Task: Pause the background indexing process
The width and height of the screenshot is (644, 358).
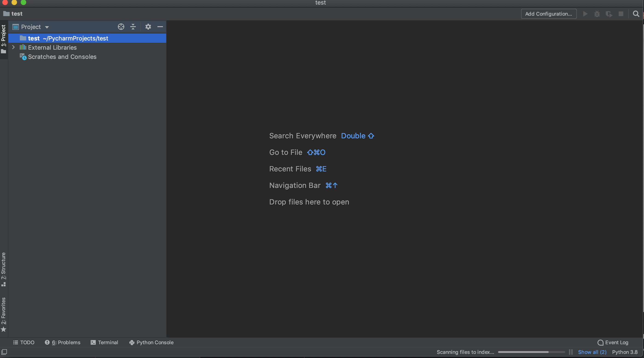Action: (571, 352)
